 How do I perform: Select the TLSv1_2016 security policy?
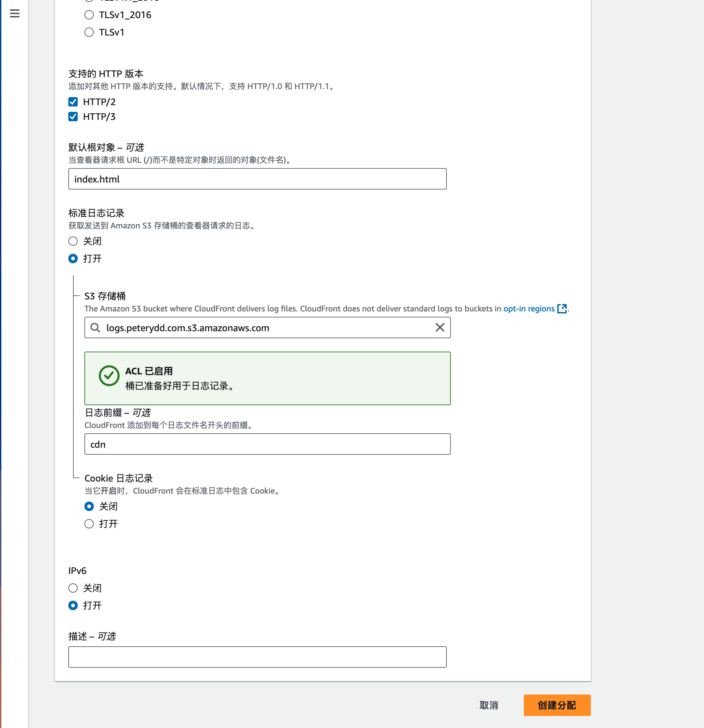coord(89,15)
